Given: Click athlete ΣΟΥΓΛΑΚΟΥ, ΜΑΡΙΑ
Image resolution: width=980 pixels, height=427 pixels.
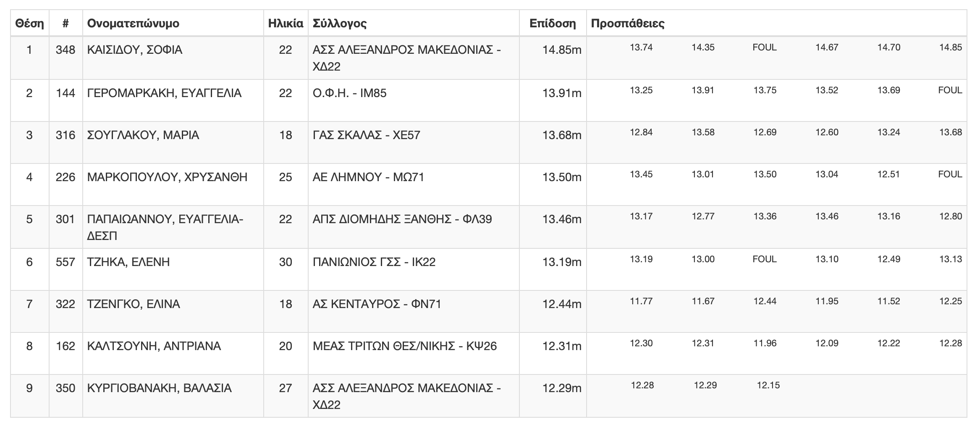Looking at the screenshot, I should coord(143,135).
